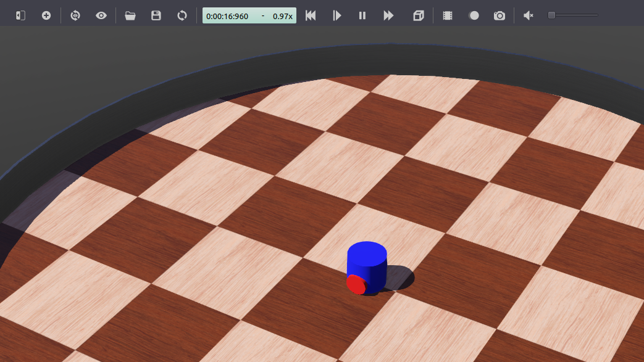The image size is (644, 362).
Task: Fast forward the simulation
Action: point(388,15)
